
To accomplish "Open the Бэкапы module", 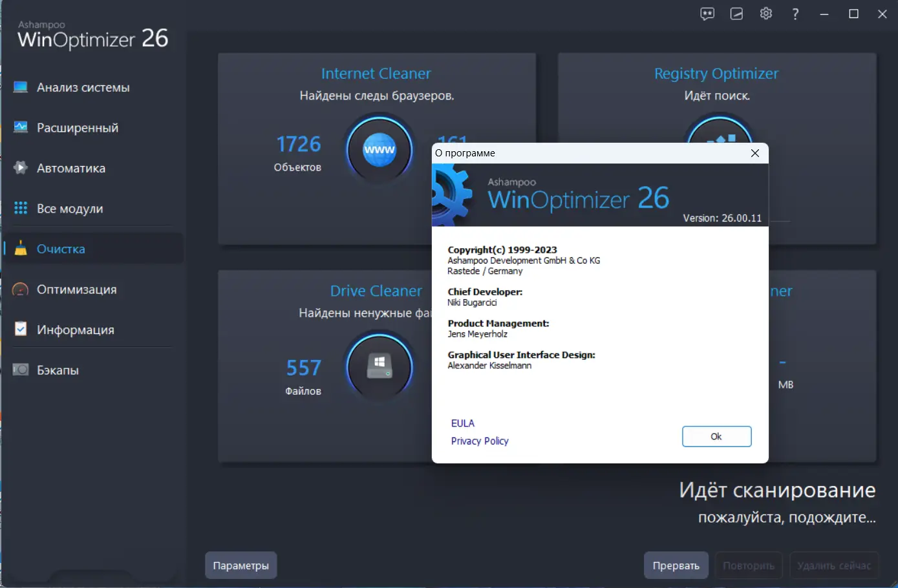I will (21, 370).
